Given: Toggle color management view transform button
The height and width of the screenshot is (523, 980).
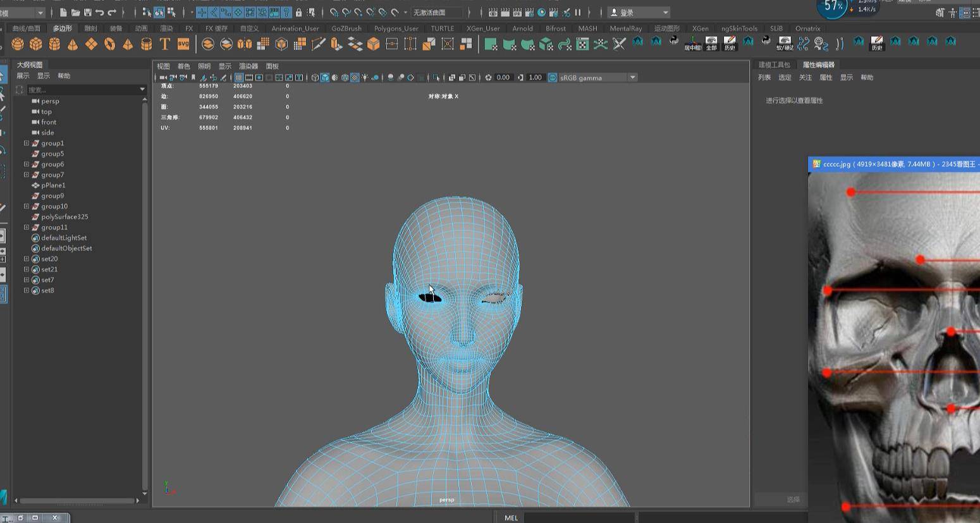Looking at the screenshot, I should (553, 77).
